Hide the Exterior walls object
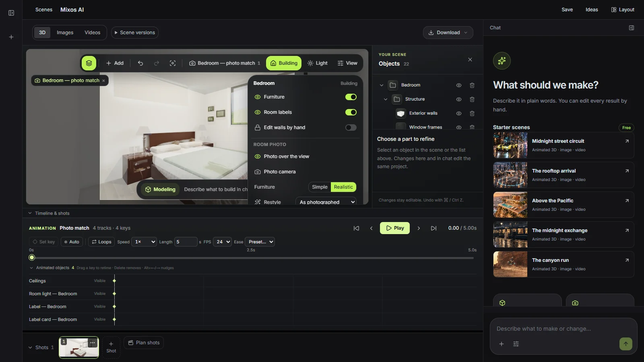 click(x=458, y=113)
